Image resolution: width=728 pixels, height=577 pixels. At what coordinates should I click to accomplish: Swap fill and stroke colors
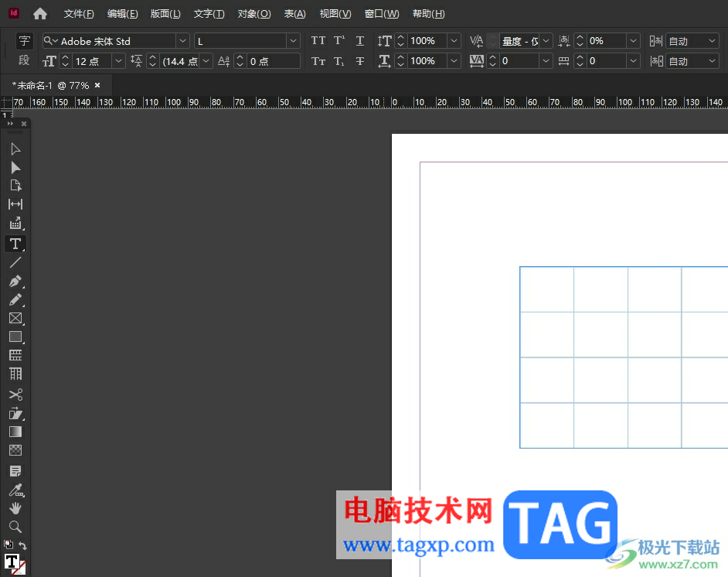point(23,545)
